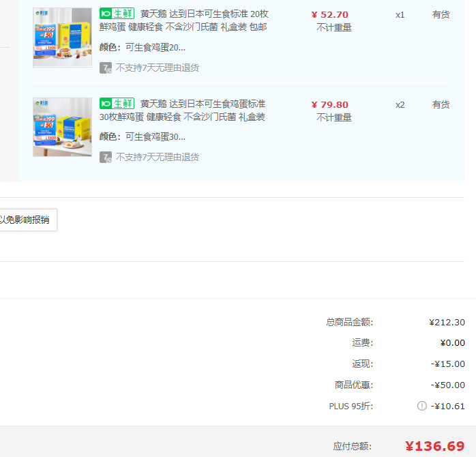Click the 有货 stock status of the 20枚 item
The width and height of the screenshot is (476, 457).
coord(441,14)
